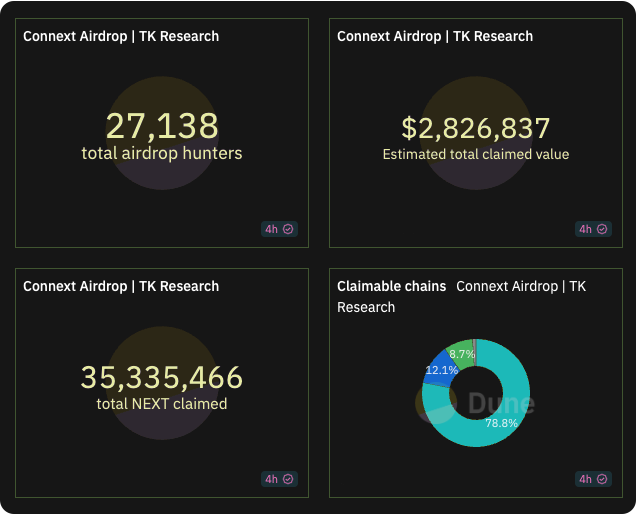Open the title link of the claimed value panel
Viewport: 637px width, 515px height.
coord(435,36)
